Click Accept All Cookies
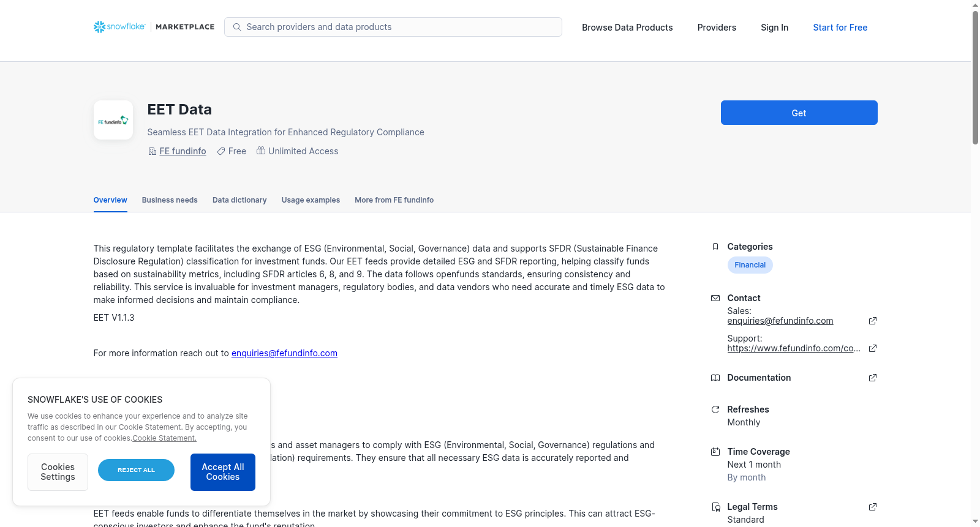Image resolution: width=980 pixels, height=527 pixels. [223, 472]
